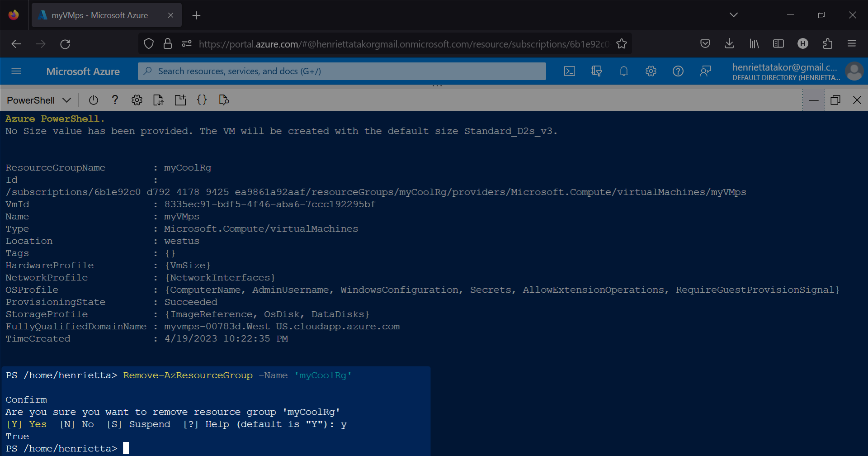The height and width of the screenshot is (456, 868).
Task: Open the Firefox extensions menu
Action: click(x=827, y=44)
